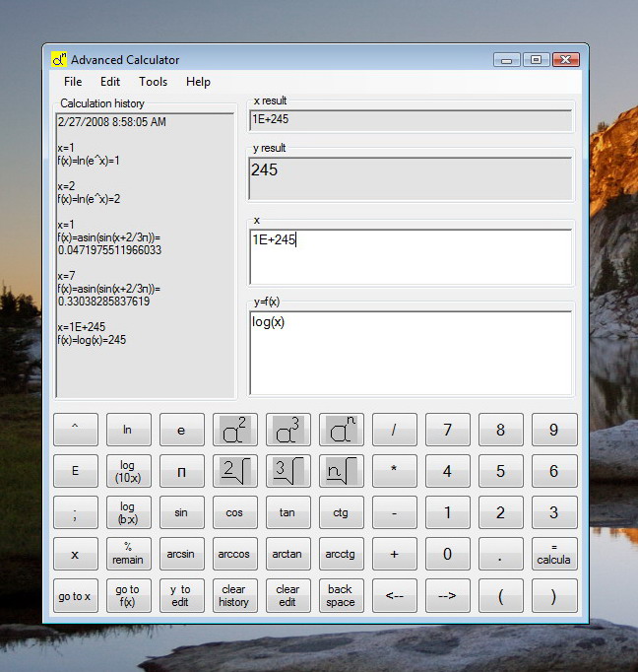Image resolution: width=638 pixels, height=672 pixels.
Task: Click the back space button
Action: (341, 595)
